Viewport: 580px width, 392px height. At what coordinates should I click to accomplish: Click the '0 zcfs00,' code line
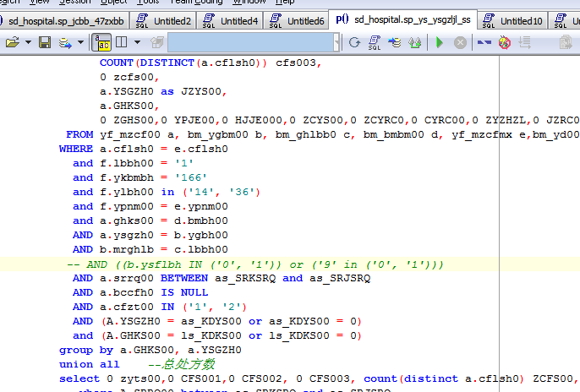click(129, 77)
